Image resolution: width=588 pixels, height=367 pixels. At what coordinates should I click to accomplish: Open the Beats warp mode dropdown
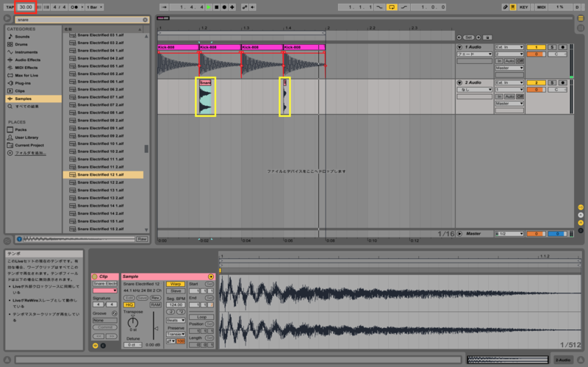point(176,321)
